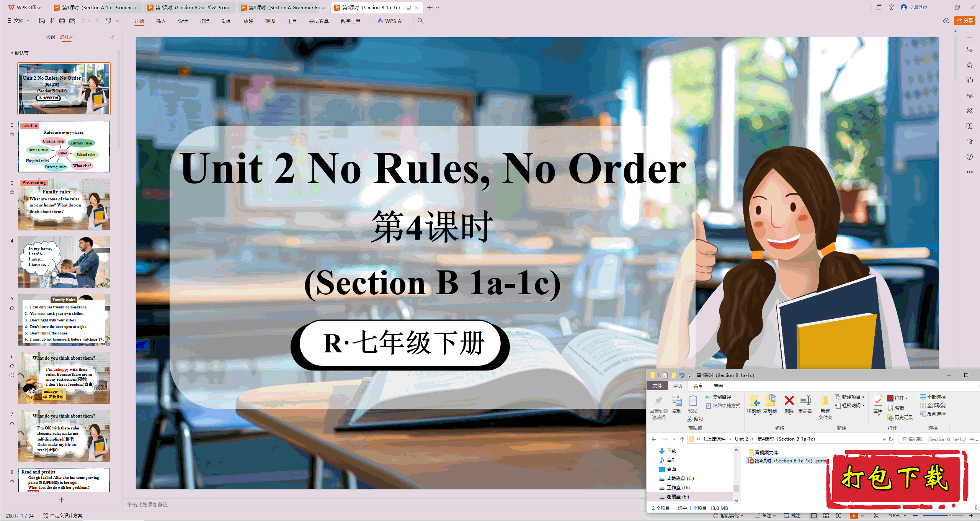Click zoom out minus button
Viewport: 980px width, 521px height.
(x=916, y=516)
